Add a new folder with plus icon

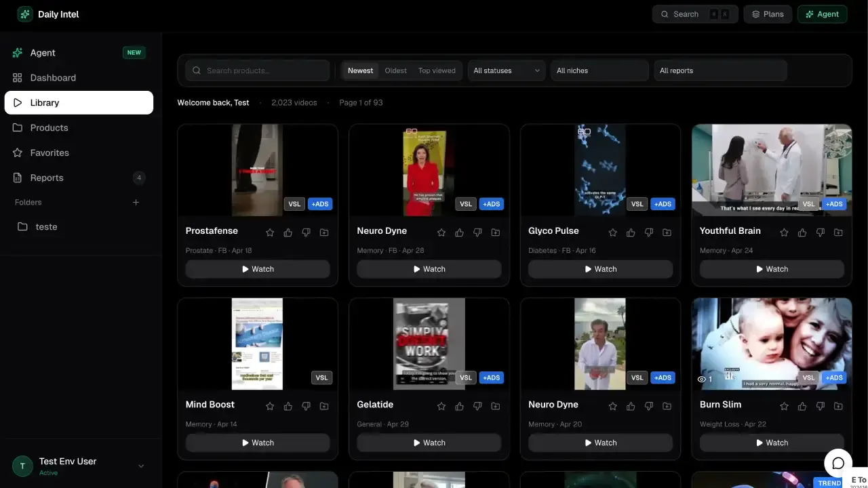(x=136, y=202)
